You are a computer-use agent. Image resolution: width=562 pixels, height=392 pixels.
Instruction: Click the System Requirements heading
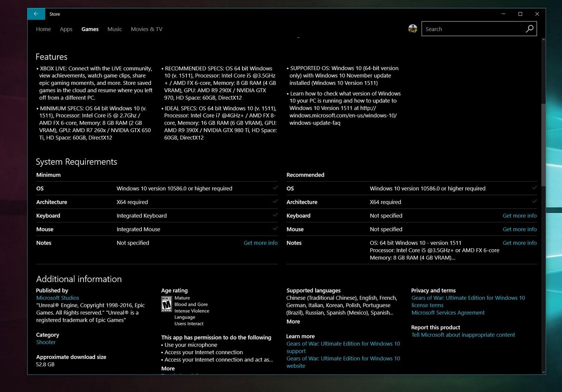[x=76, y=162]
